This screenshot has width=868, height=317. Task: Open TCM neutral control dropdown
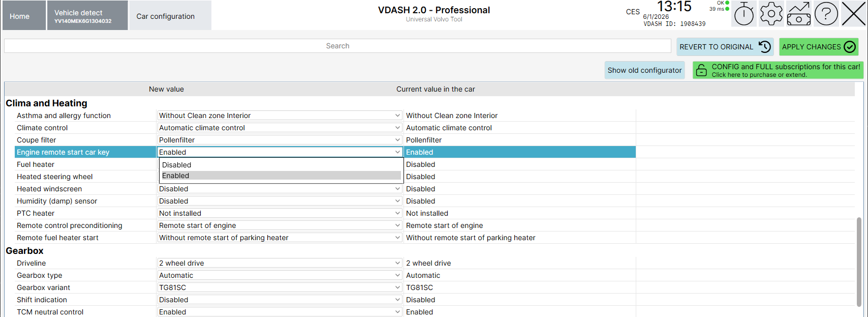[x=280, y=312]
